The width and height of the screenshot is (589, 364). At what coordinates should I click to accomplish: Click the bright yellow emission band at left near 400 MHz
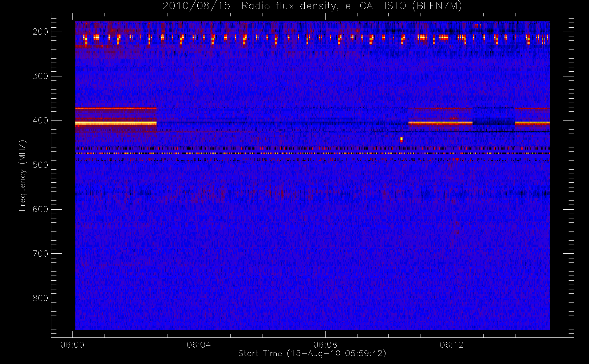[x=116, y=123]
